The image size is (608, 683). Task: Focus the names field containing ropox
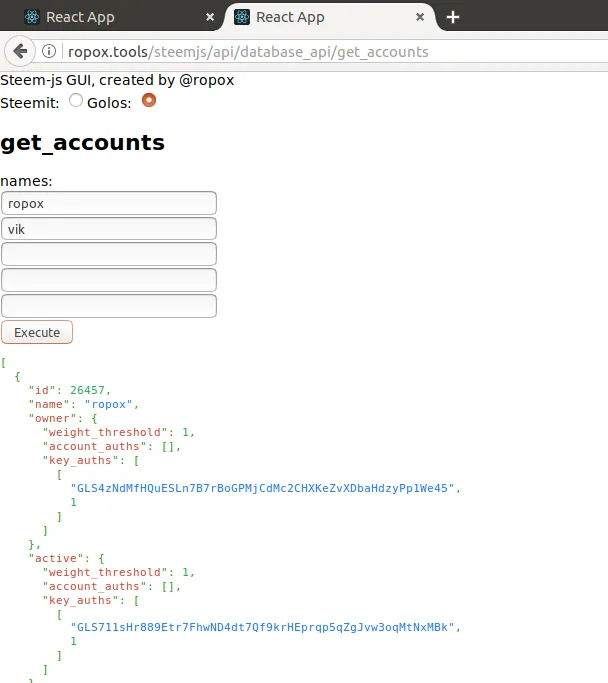click(109, 203)
